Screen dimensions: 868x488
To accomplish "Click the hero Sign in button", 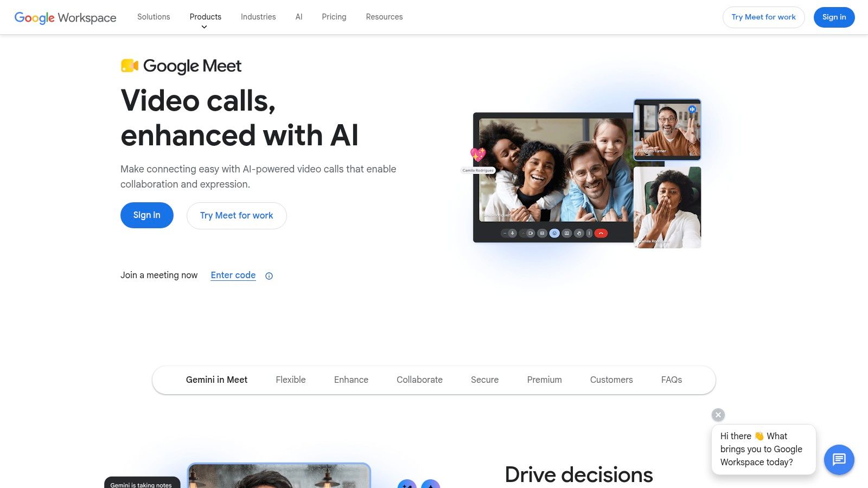I will [x=147, y=215].
